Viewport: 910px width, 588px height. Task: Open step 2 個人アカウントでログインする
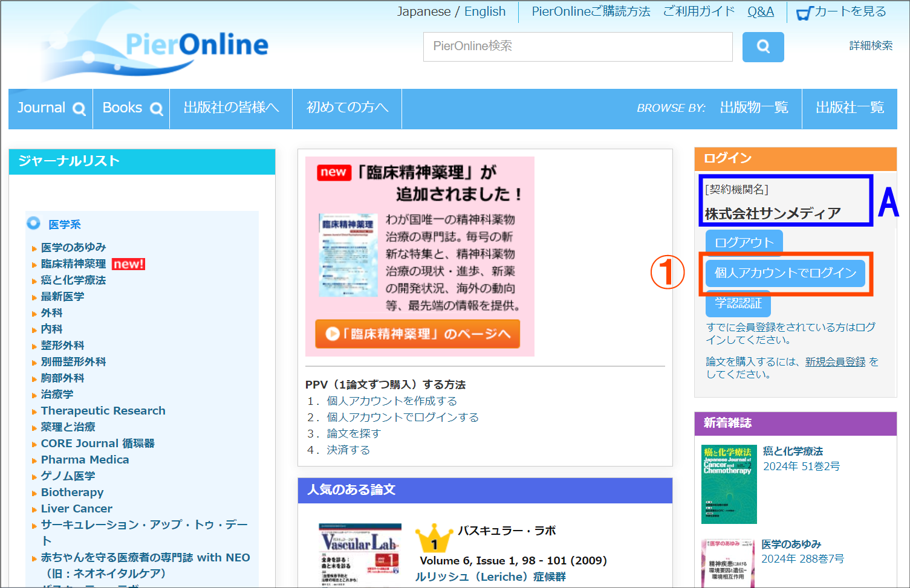click(403, 417)
